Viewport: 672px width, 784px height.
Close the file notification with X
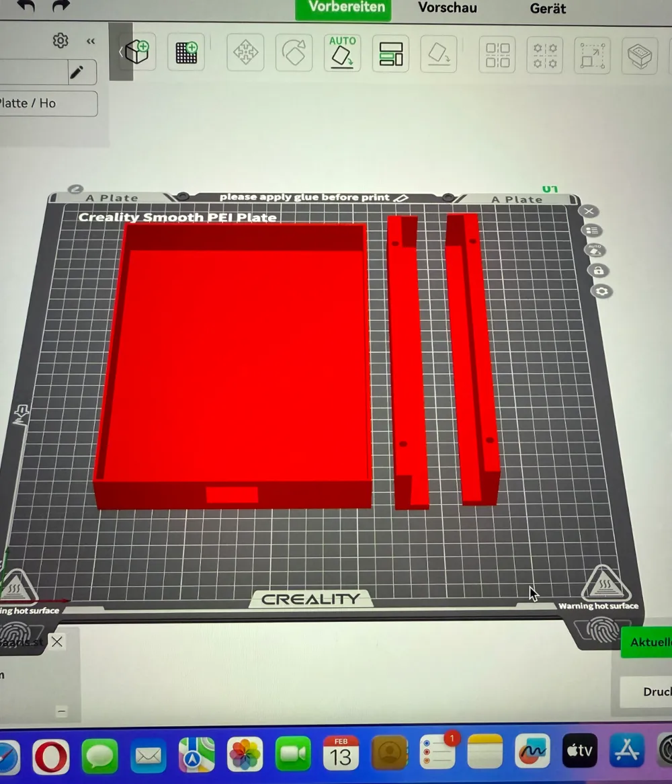click(57, 641)
